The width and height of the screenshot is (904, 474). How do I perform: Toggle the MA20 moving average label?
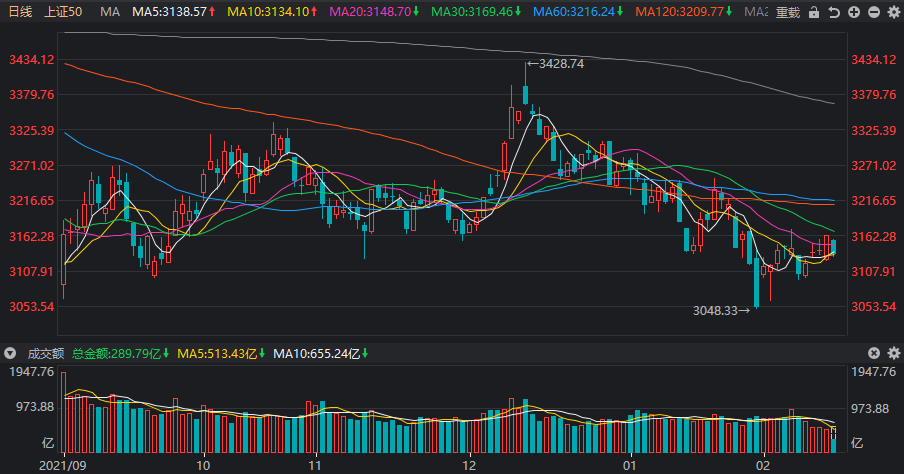[374, 12]
